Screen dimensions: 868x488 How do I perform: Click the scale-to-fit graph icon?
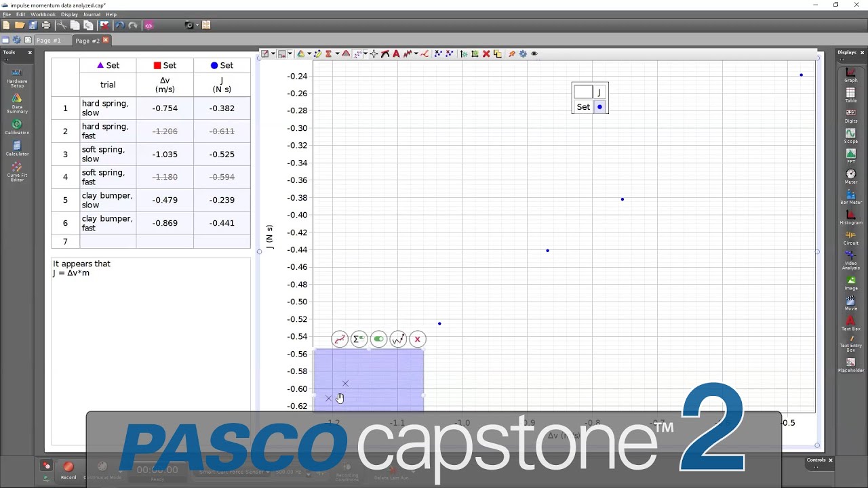(265, 54)
